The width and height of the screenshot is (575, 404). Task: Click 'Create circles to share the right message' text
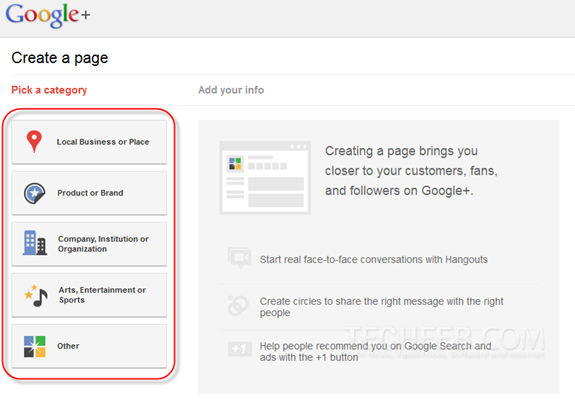point(381,307)
